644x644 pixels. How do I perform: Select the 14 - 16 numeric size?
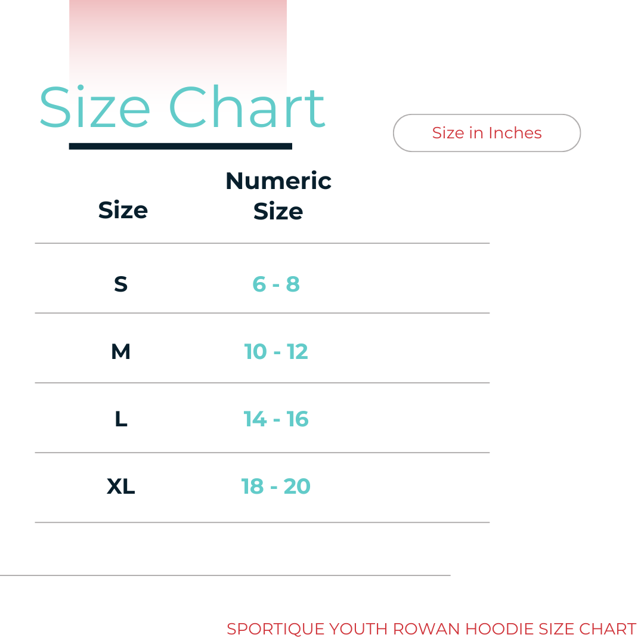[x=276, y=419]
